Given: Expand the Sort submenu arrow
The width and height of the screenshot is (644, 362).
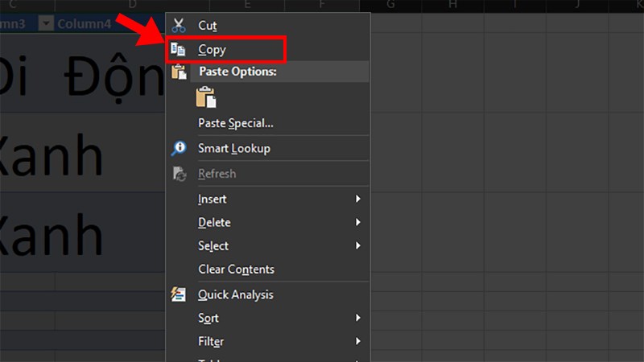Looking at the screenshot, I should (357, 318).
